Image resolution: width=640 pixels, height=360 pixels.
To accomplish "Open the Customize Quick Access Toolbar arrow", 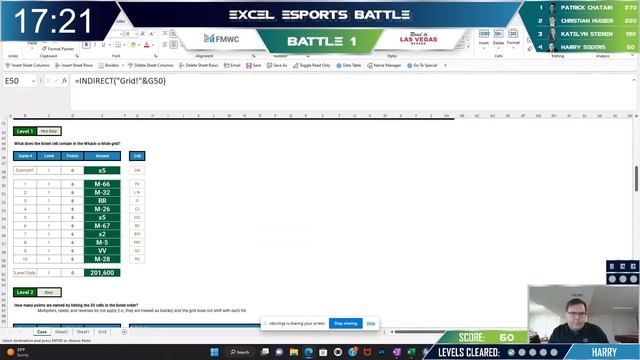I will [x=445, y=65].
